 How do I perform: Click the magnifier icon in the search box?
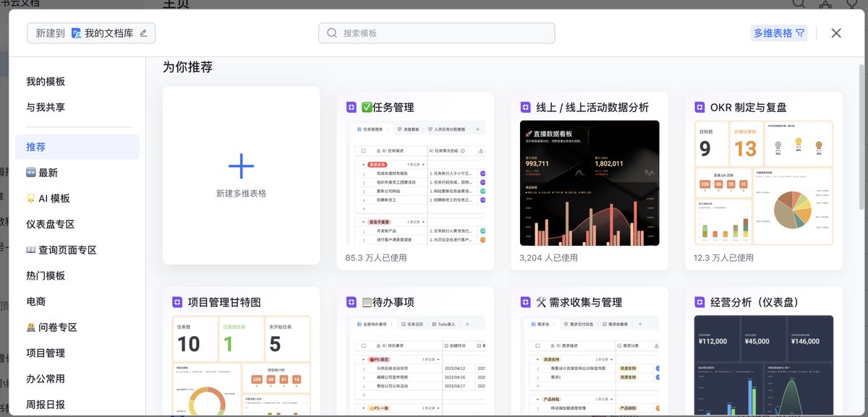[x=332, y=33]
